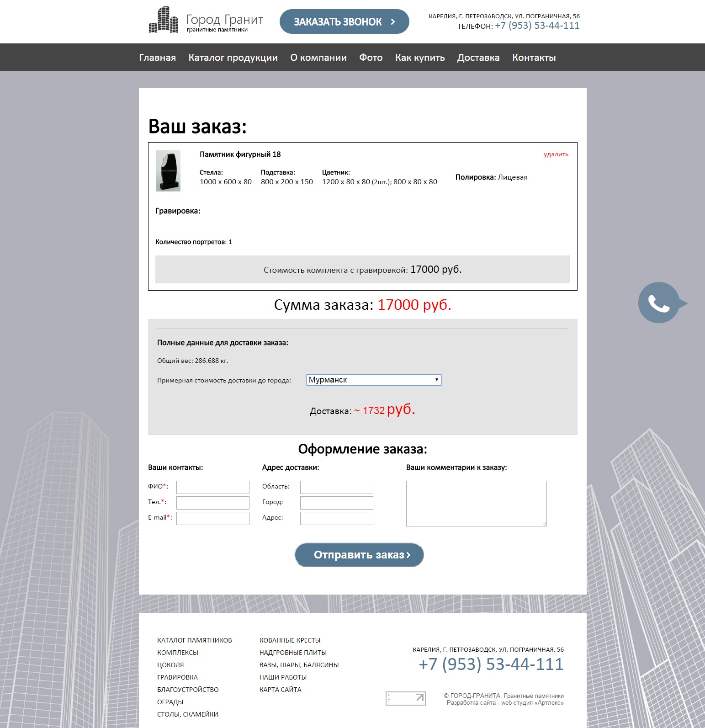Click into the Тел. phone field
The height and width of the screenshot is (728, 705).
[x=212, y=503]
